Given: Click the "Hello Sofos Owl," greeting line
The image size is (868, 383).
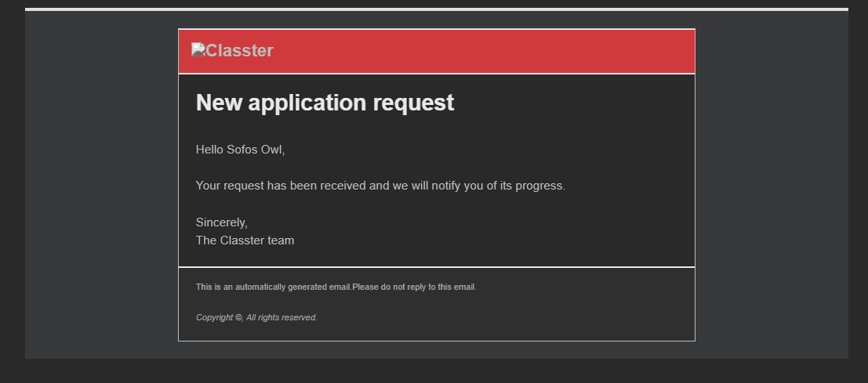Looking at the screenshot, I should point(240,150).
